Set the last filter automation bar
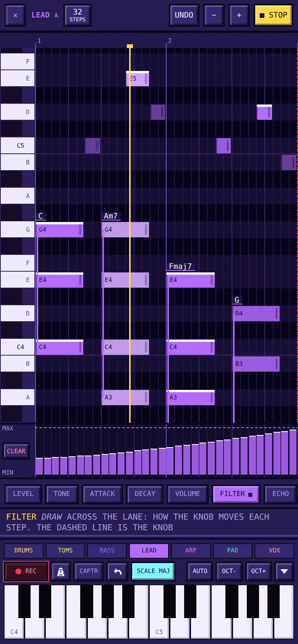The width and height of the screenshot is (298, 644). point(293,452)
